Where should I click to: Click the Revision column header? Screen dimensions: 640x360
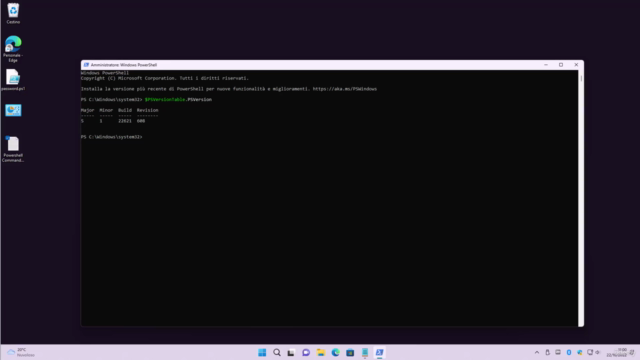pyautogui.click(x=147, y=110)
